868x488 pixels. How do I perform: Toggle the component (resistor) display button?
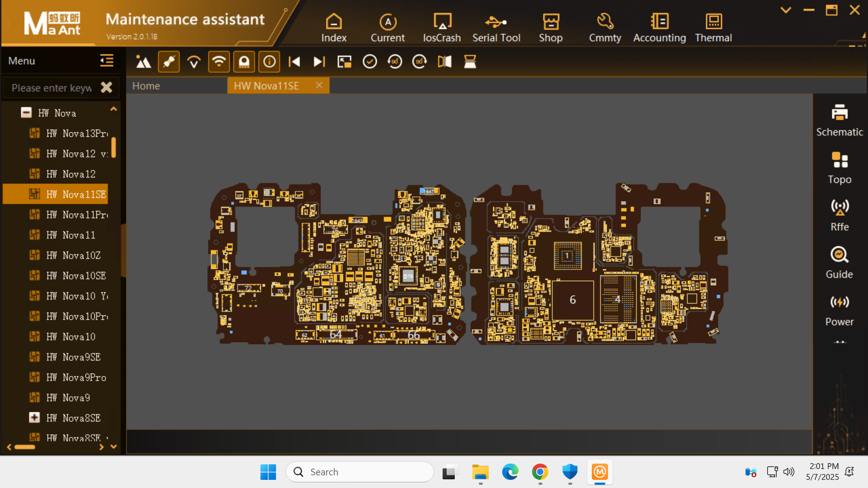point(169,62)
